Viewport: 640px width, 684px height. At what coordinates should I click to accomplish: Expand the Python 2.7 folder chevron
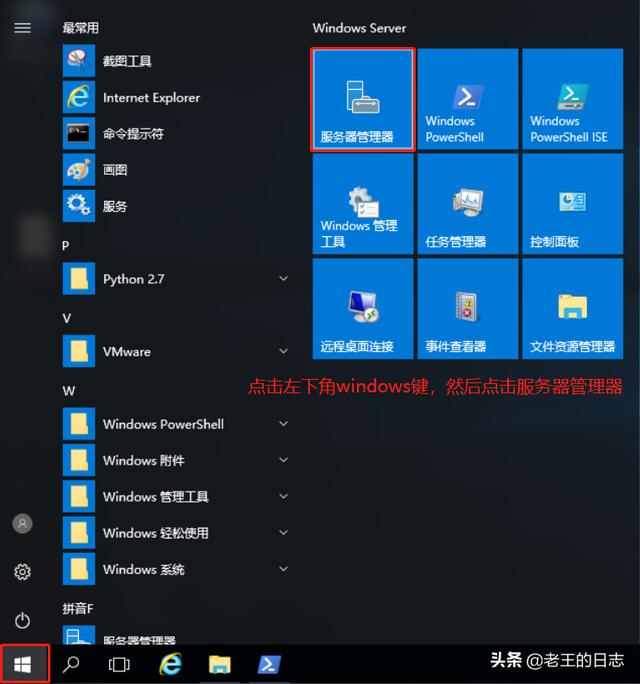(284, 278)
